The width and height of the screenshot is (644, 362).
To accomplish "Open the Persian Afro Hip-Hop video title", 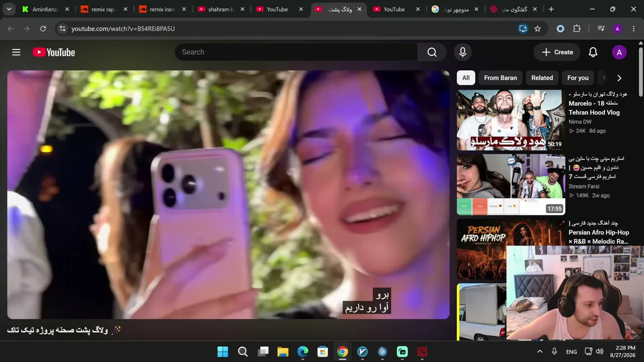I will click(x=599, y=232).
